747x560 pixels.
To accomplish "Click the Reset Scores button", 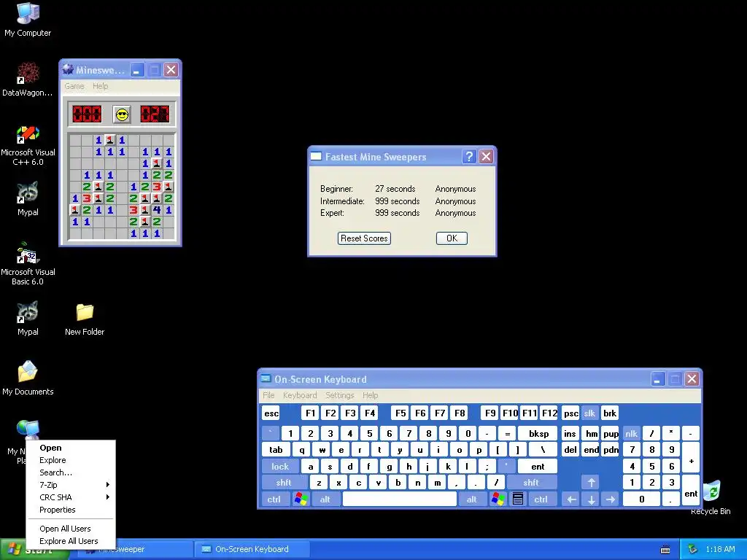I will (x=365, y=238).
